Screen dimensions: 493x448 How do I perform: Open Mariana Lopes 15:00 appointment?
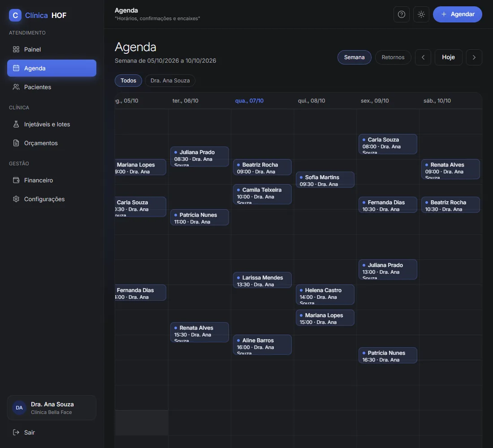pyautogui.click(x=325, y=318)
